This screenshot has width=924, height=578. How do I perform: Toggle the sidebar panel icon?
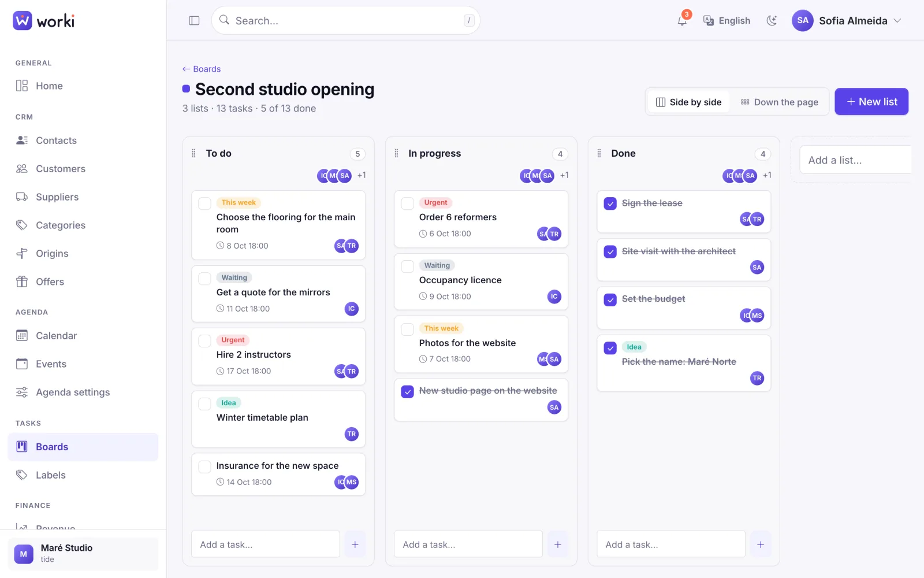194,21
